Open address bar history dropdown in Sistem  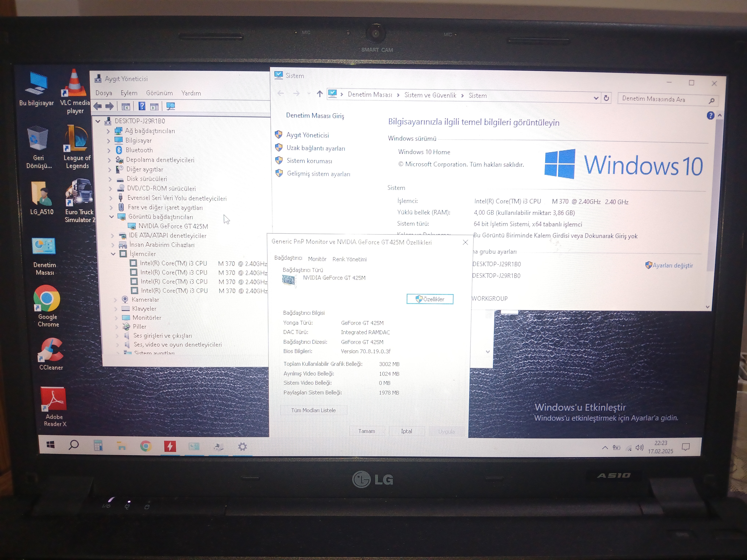pos(596,98)
